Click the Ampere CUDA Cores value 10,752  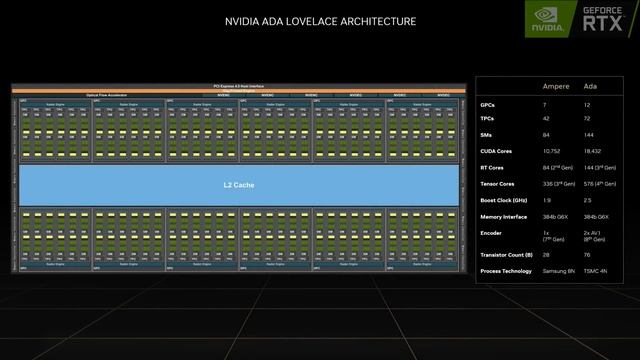[x=551, y=151]
